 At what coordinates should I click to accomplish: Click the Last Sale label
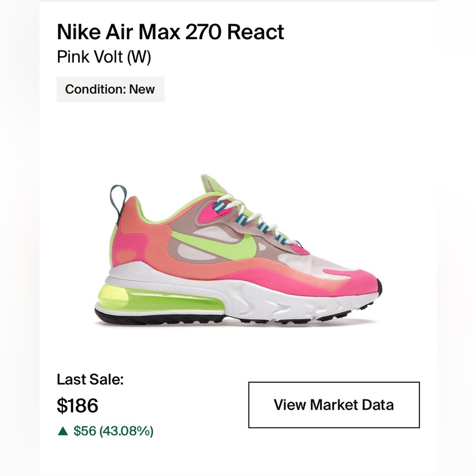[89, 380]
